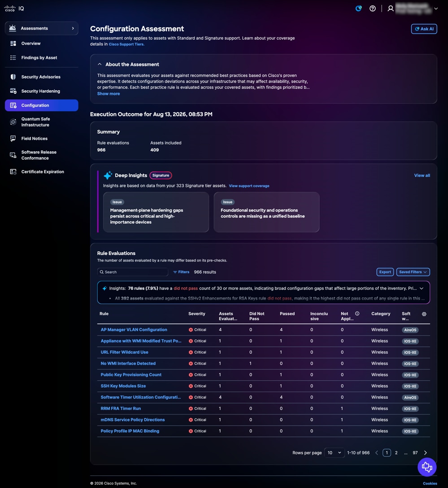Go to page 2 of results

pos(396,453)
